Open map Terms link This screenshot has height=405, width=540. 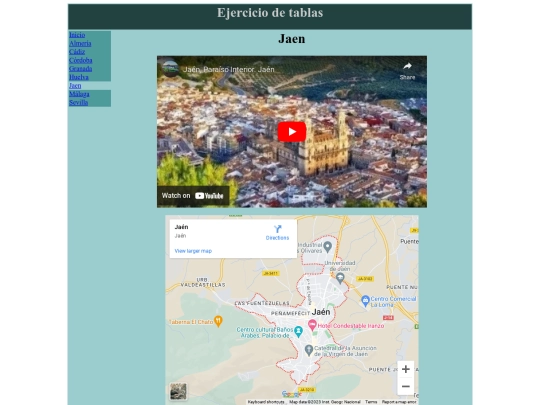click(x=371, y=402)
